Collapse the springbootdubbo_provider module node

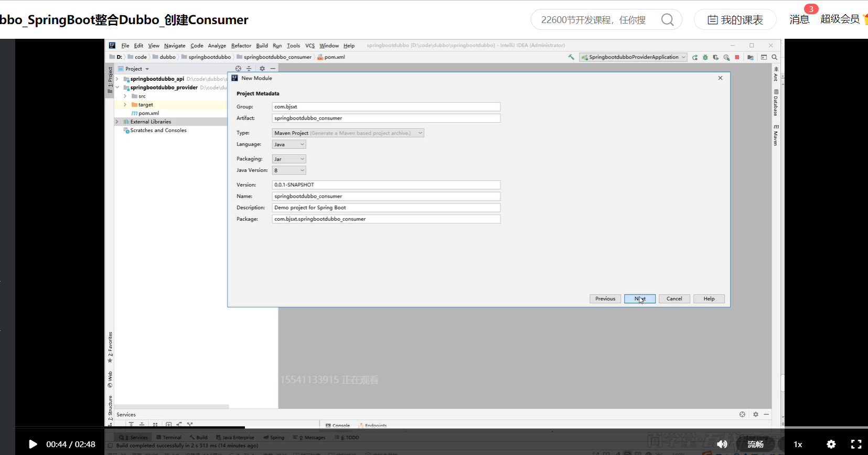point(117,88)
